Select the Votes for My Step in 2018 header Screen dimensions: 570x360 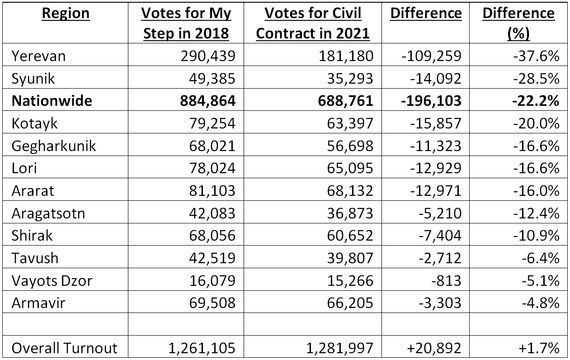[x=186, y=23]
